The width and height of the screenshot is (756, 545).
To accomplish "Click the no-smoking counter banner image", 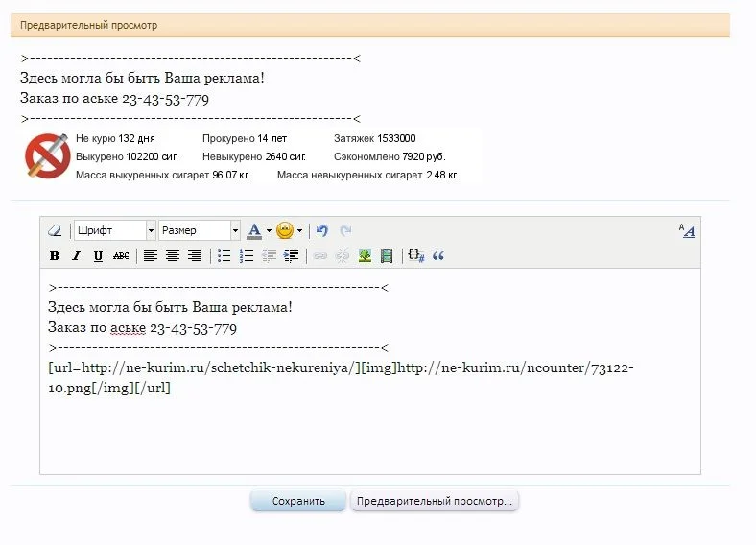I will click(x=248, y=156).
